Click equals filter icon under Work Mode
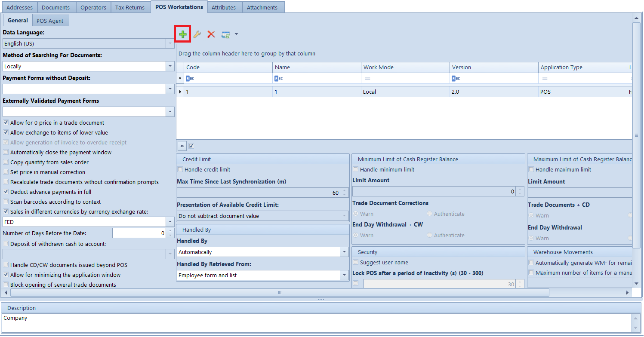The image size is (644, 337). click(367, 79)
